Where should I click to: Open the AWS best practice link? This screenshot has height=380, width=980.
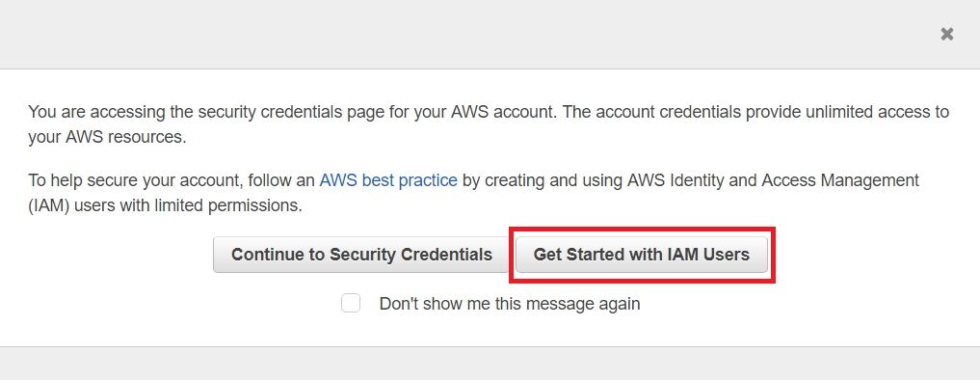tap(388, 180)
